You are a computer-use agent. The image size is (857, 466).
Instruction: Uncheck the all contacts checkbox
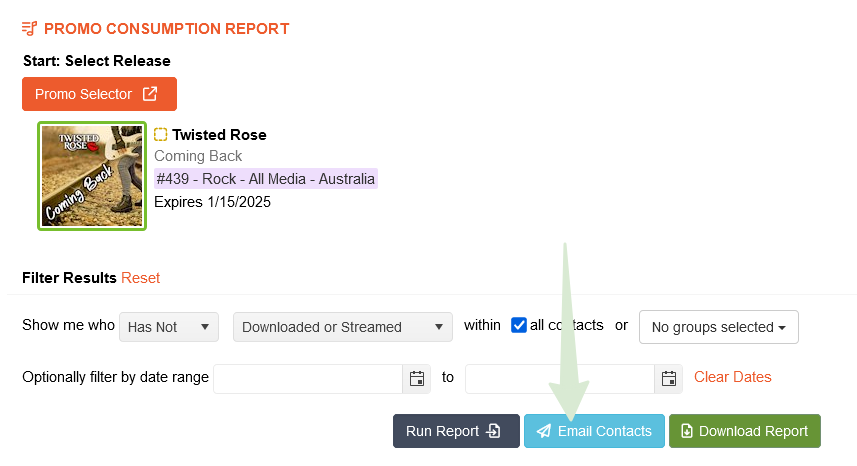point(519,325)
